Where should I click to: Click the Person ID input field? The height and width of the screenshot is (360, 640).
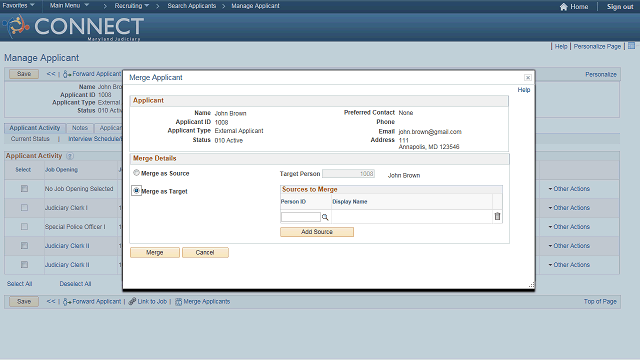pos(301,217)
